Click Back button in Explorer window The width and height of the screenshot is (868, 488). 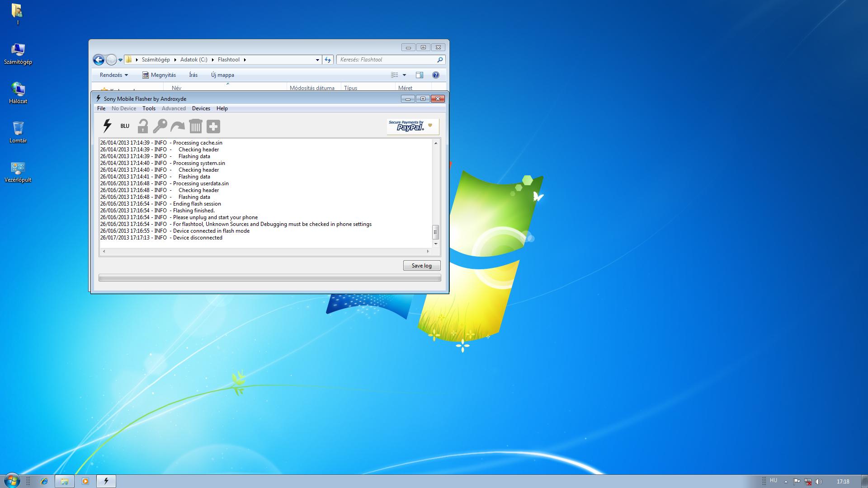click(99, 60)
